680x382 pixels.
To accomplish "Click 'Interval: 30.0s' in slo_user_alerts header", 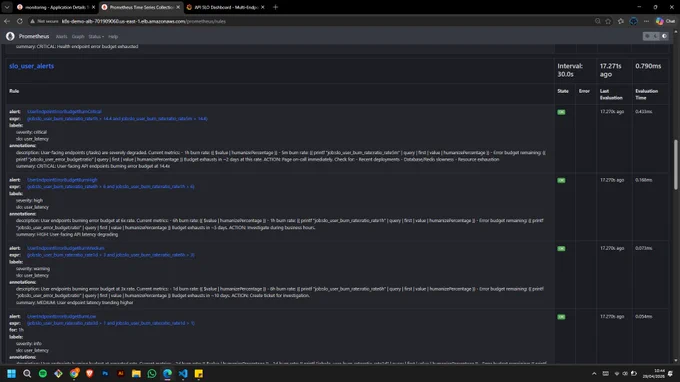I will pyautogui.click(x=570, y=70).
